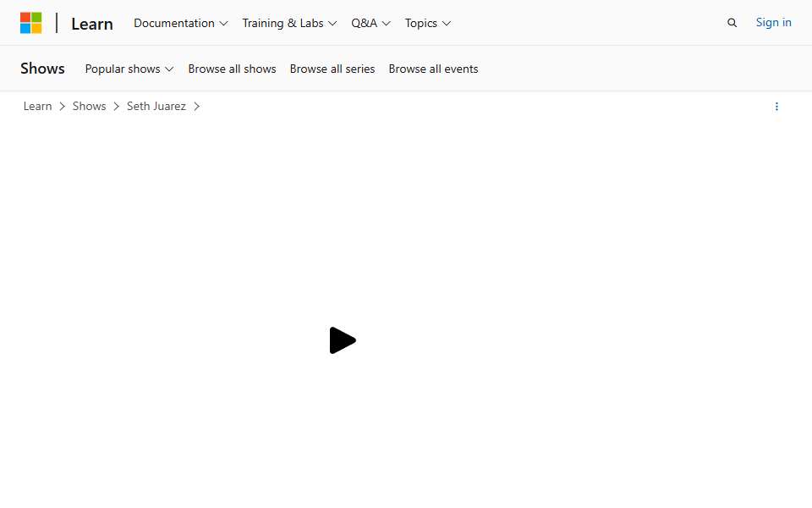The height and width of the screenshot is (508, 812).
Task: Click the Learn breadcrumb
Action: (37, 107)
